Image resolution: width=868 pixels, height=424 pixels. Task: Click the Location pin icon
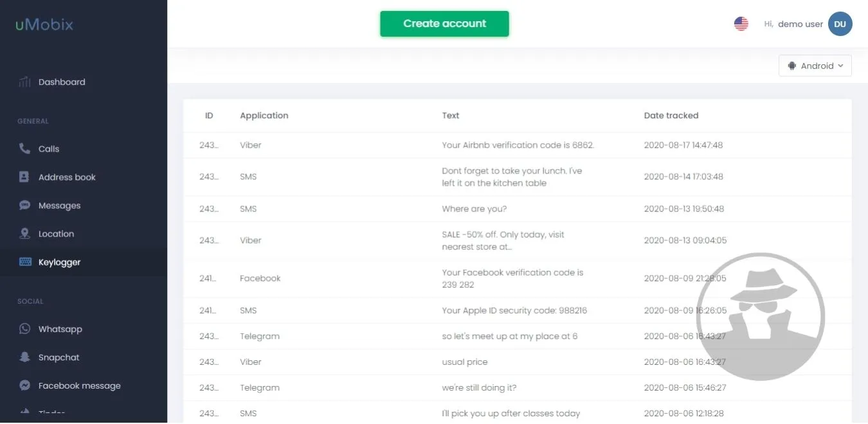point(24,234)
